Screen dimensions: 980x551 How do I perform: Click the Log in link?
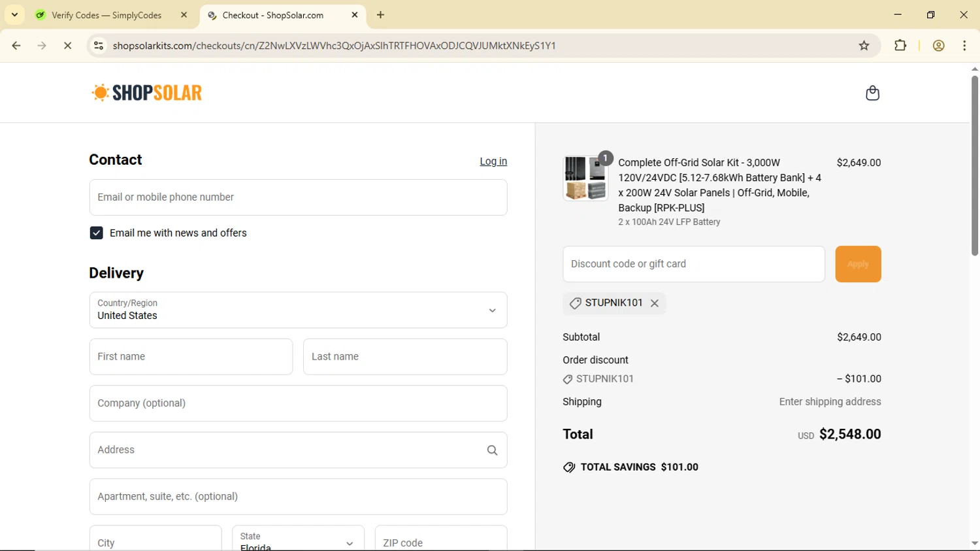coord(493,161)
